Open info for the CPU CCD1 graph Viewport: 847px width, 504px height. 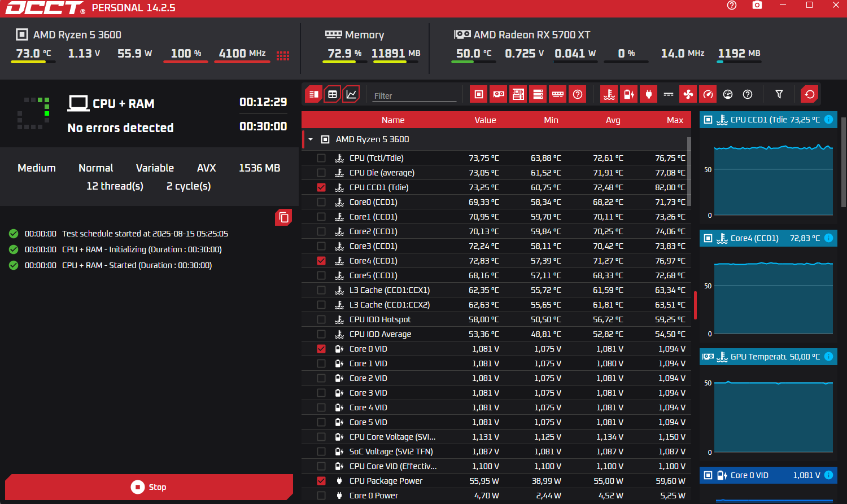(x=828, y=120)
